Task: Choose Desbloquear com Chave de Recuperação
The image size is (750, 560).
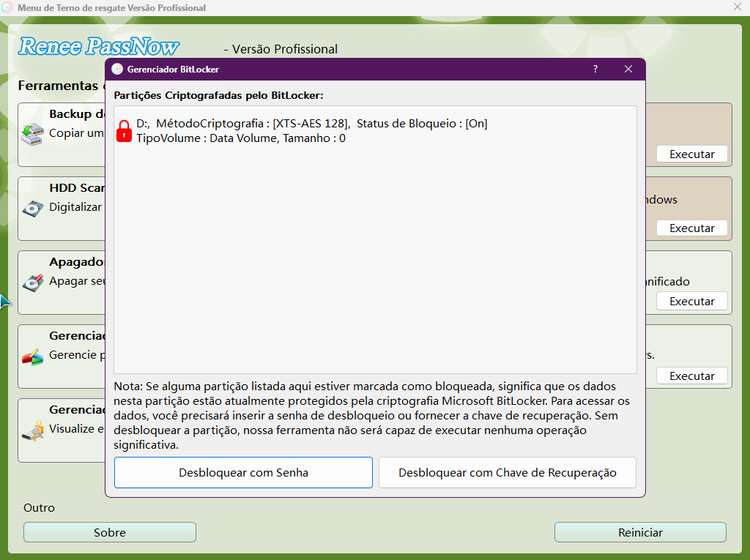Action: tap(507, 472)
